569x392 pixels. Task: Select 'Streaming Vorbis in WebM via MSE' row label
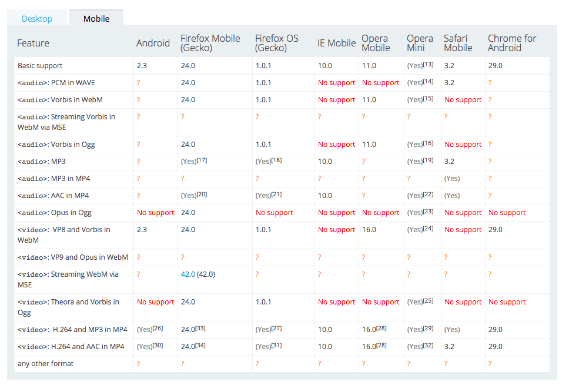click(x=66, y=122)
